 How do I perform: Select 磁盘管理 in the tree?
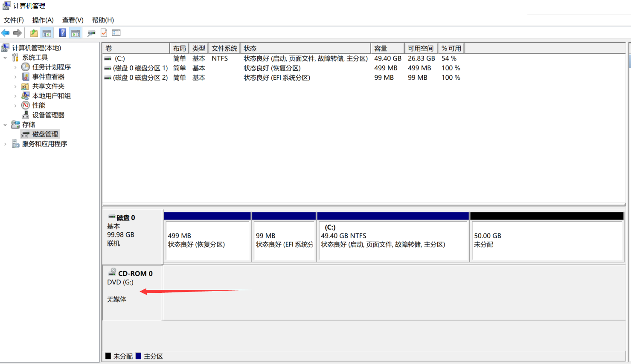click(45, 134)
